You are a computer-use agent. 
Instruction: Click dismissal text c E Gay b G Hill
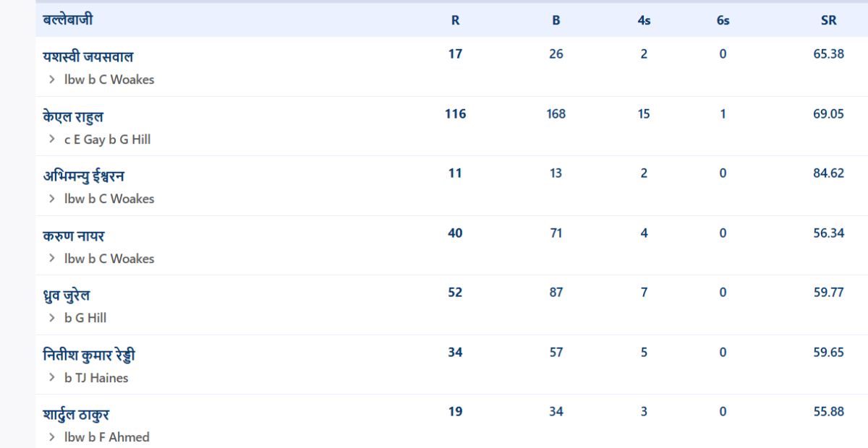(x=107, y=139)
